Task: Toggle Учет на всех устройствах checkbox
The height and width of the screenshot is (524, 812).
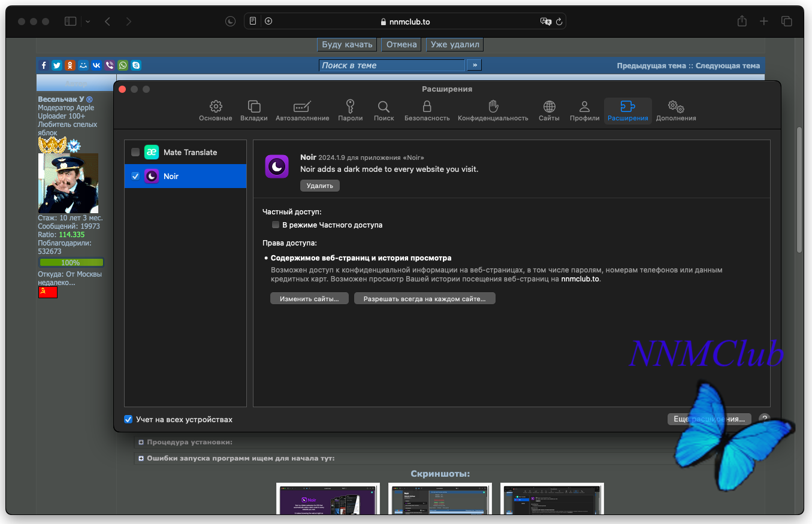Action: (x=128, y=419)
